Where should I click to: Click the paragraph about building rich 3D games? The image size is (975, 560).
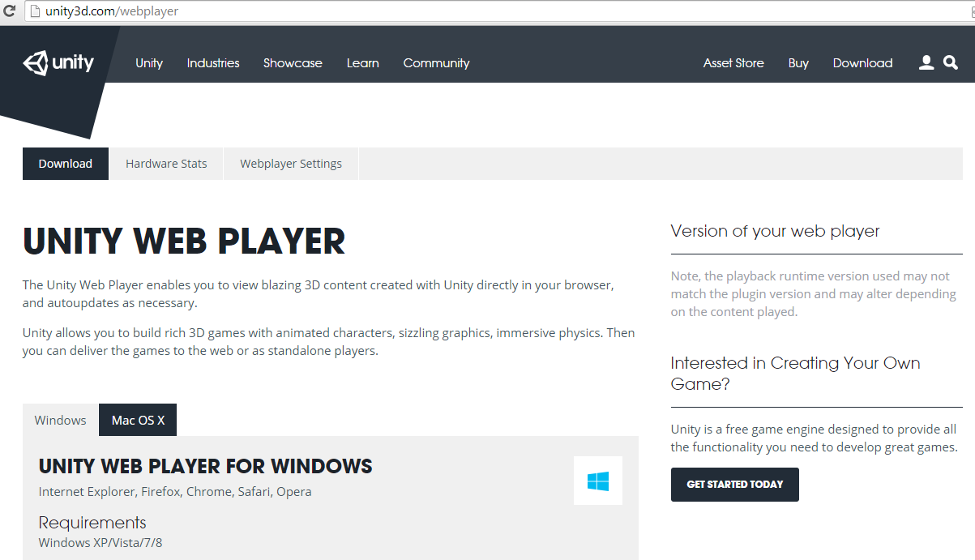point(329,342)
